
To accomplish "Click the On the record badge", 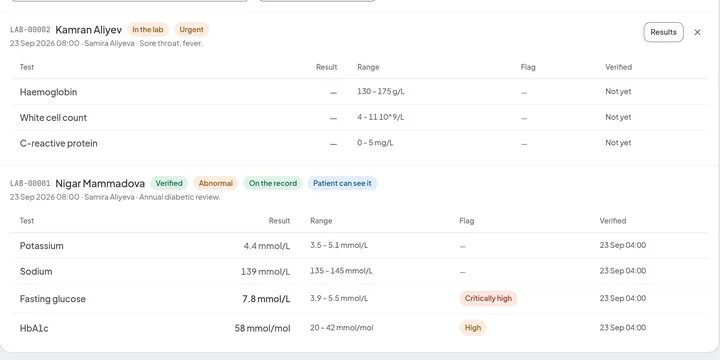I will pos(273,183).
